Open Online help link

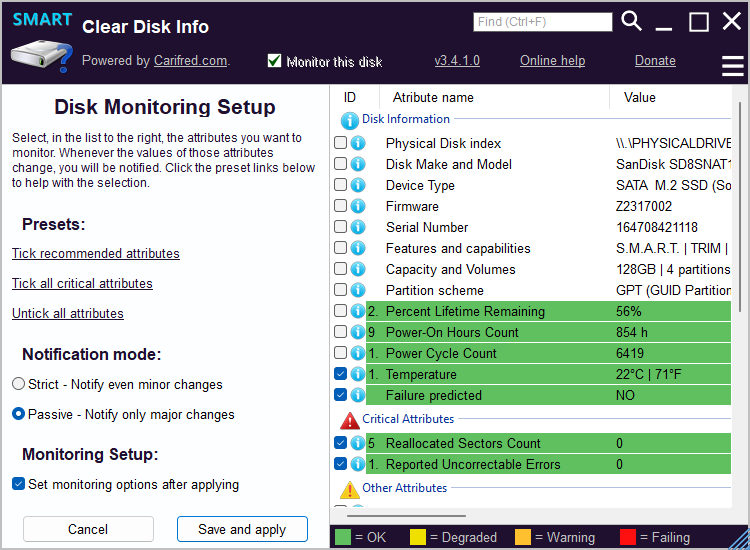point(552,61)
